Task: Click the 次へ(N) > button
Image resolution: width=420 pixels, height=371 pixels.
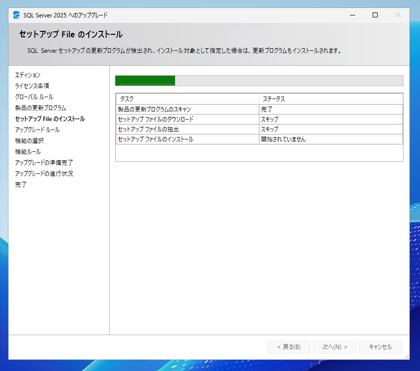Action: 334,347
